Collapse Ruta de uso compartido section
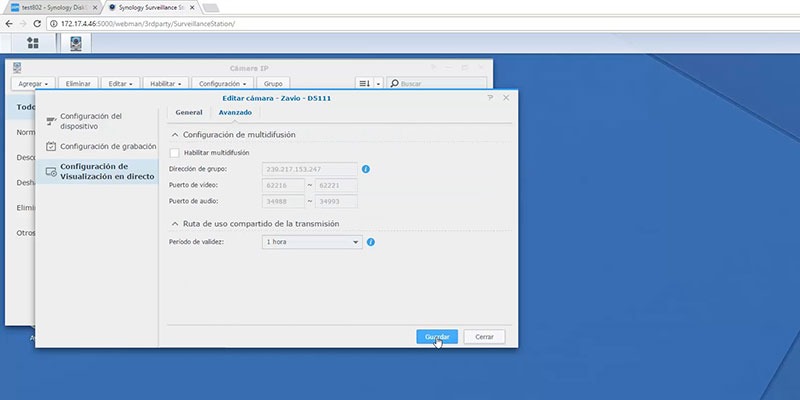Screen dimensions: 800x400 coord(175,223)
